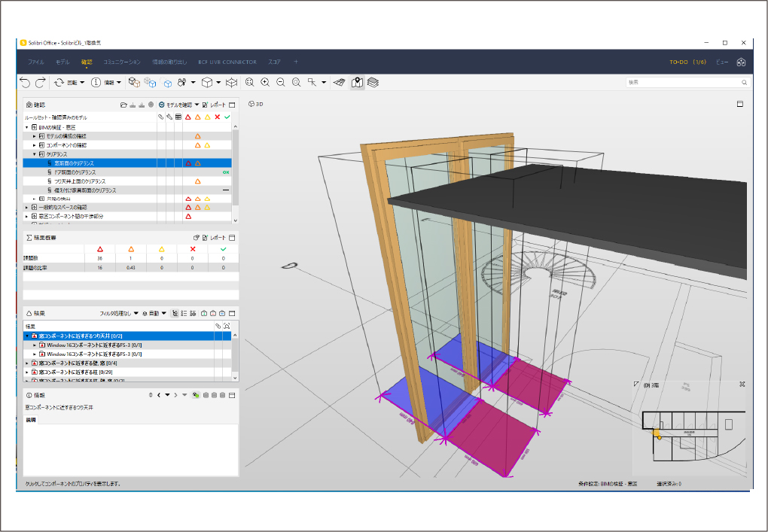768x532 pixels.
Task: Click the floor plane icon in toolbar
Action: tap(340, 82)
